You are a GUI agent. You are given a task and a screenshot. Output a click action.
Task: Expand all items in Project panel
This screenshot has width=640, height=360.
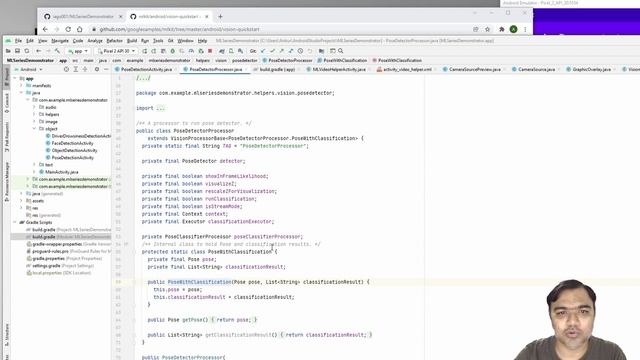click(76, 69)
